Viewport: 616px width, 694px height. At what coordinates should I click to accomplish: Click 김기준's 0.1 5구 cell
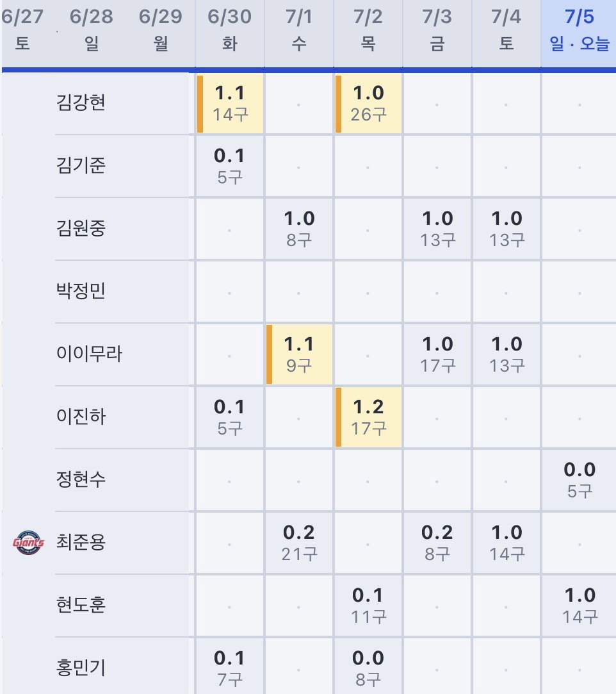230,167
